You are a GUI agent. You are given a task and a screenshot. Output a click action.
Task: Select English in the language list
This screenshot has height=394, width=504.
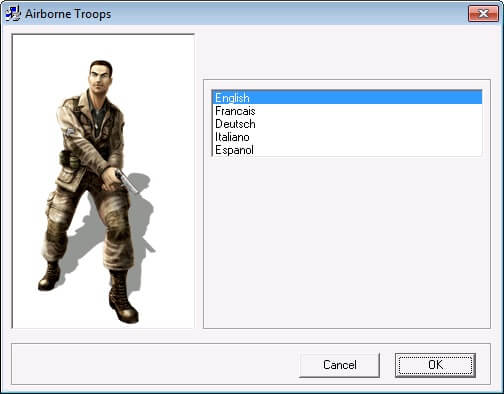pos(347,98)
